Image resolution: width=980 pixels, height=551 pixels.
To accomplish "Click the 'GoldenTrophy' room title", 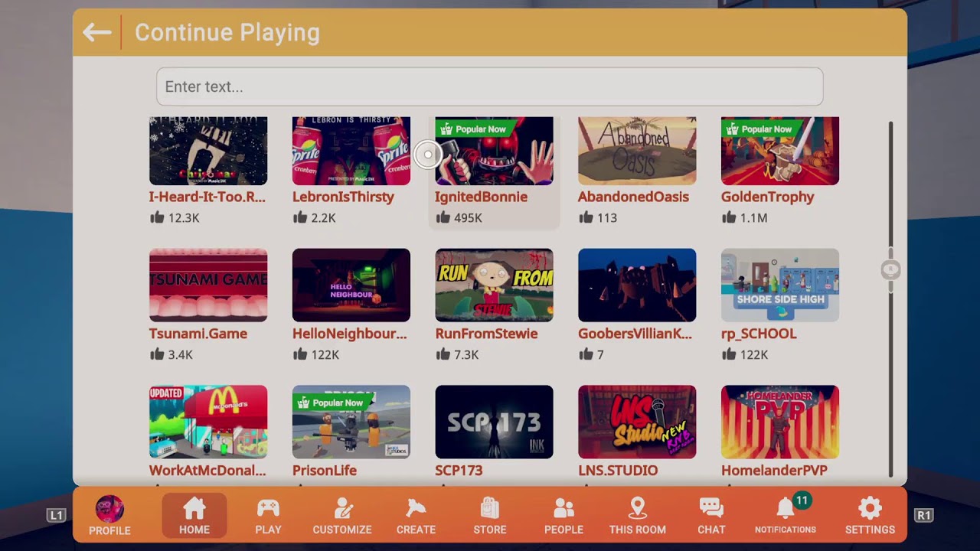I will (767, 197).
